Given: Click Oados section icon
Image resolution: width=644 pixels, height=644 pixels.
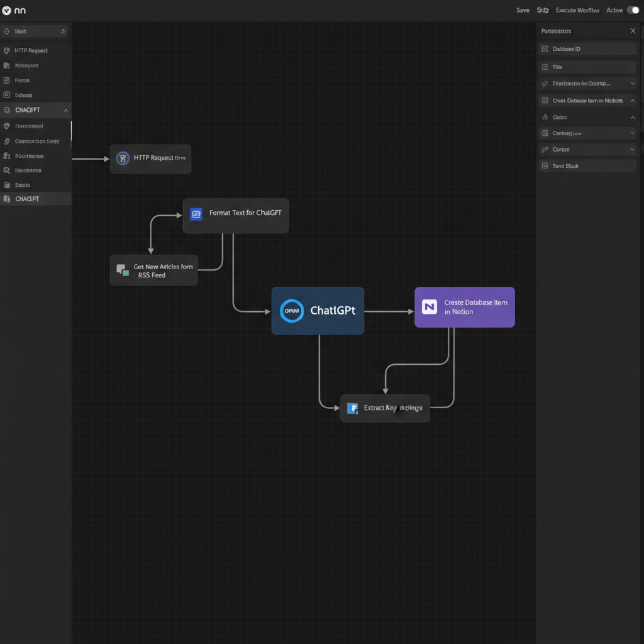Looking at the screenshot, I should click(x=545, y=118).
